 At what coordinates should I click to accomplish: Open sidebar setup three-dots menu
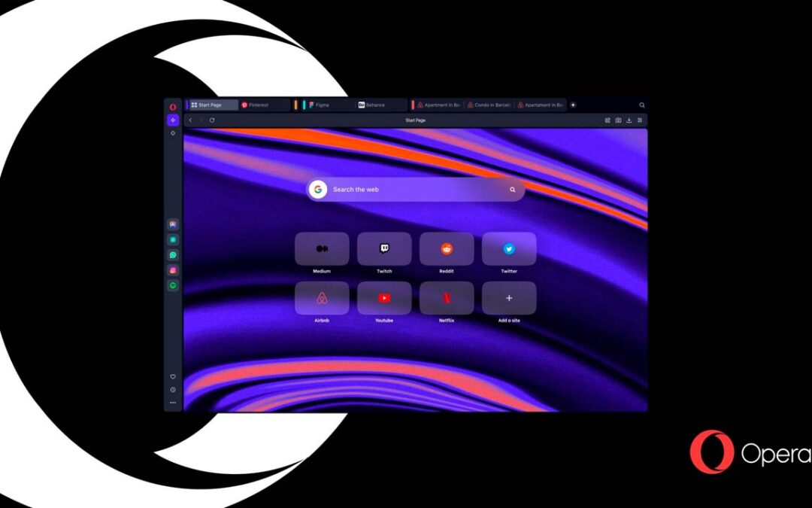coord(173,403)
